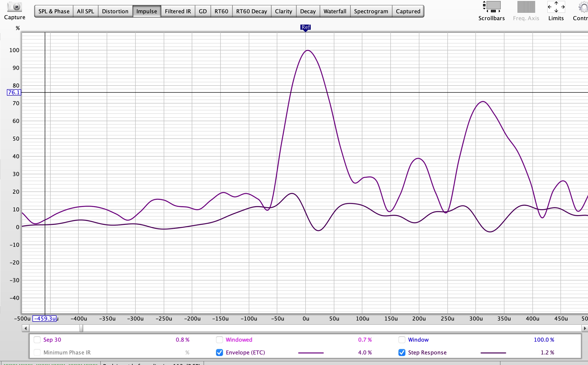Click the 0.8 % Sep 30 value
The image size is (588, 365).
pos(182,340)
